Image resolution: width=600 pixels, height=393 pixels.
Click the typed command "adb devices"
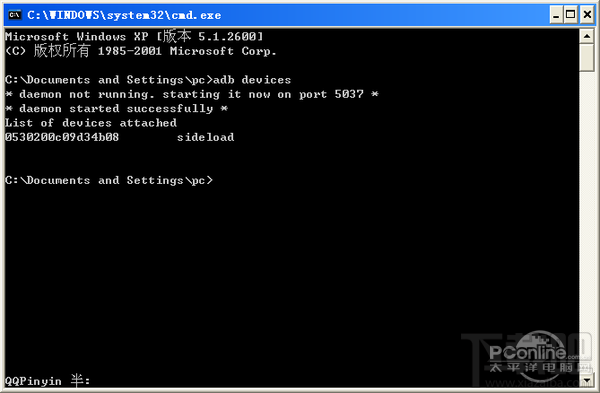click(x=252, y=80)
